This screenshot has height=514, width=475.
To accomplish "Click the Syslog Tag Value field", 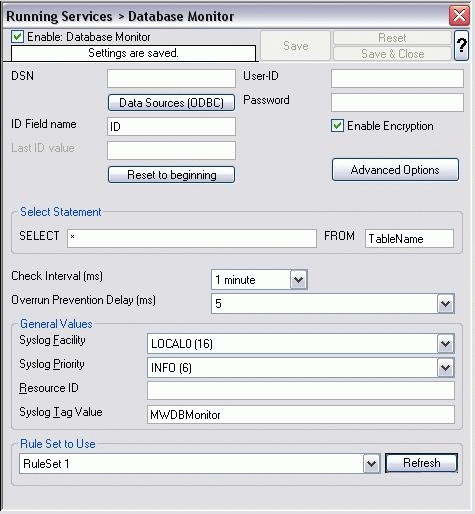I will point(301,414).
